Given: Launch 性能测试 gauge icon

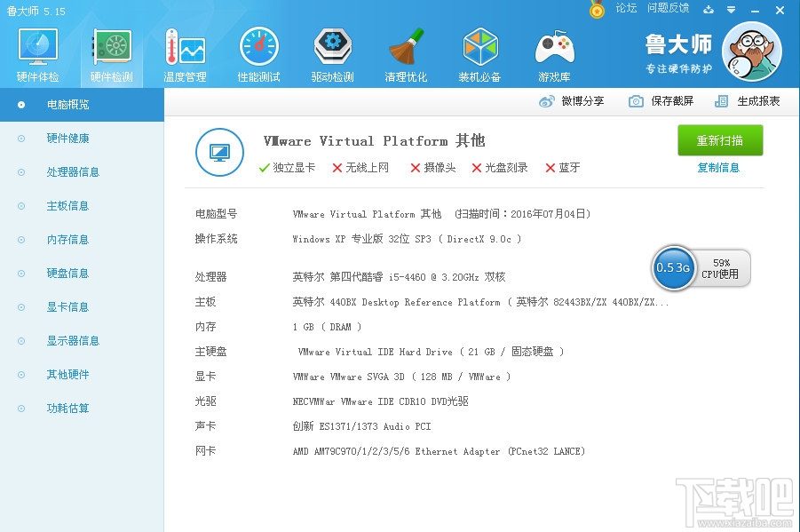Looking at the screenshot, I should coord(259,47).
